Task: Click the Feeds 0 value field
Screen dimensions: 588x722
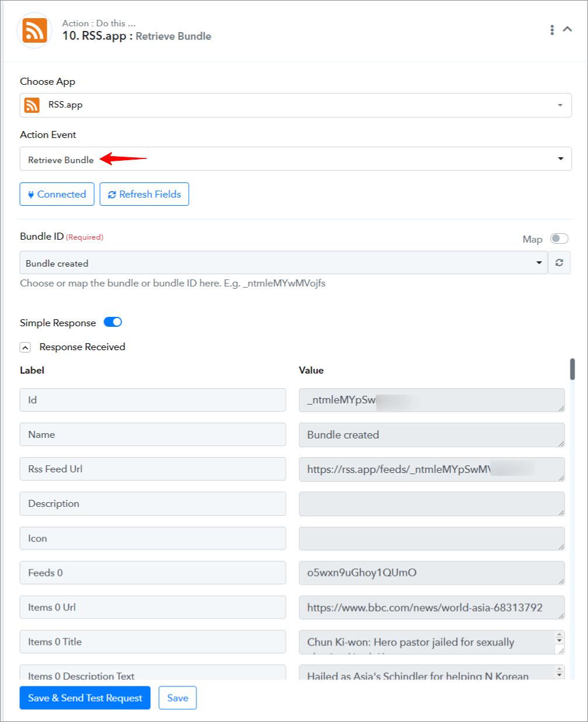Action: click(x=432, y=573)
